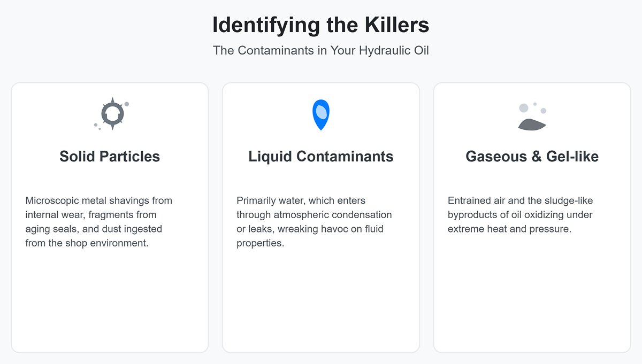Select the blue water droplet icon
642x364 pixels.
(321, 113)
